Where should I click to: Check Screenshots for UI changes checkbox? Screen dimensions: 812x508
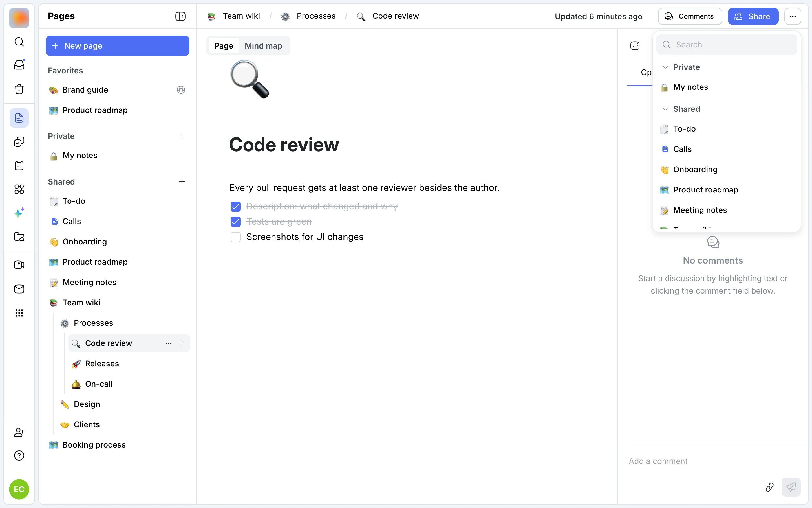[235, 237]
